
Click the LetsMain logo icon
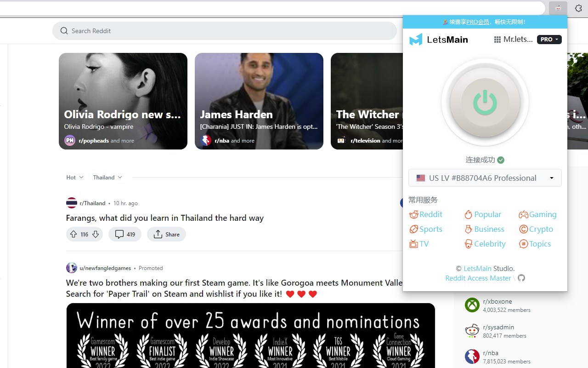coord(416,40)
